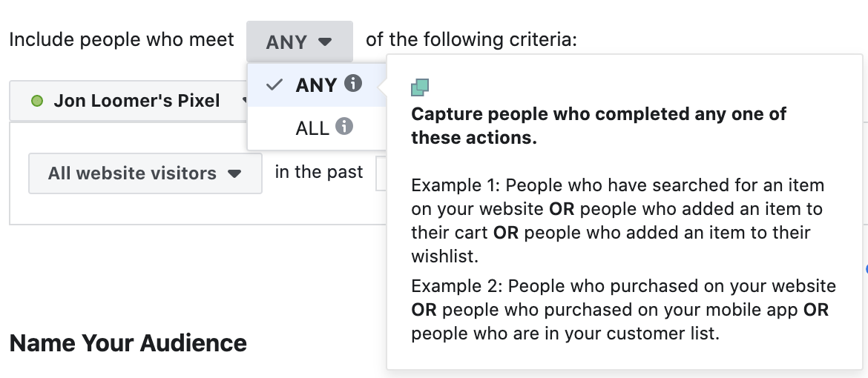Click the 'of the following criteria' text

471,40
